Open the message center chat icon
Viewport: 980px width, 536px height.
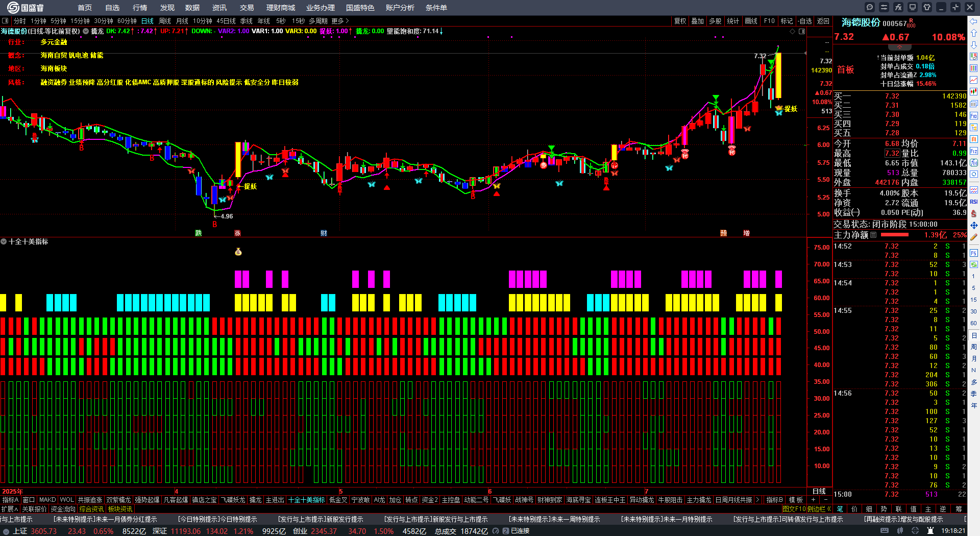870,7
